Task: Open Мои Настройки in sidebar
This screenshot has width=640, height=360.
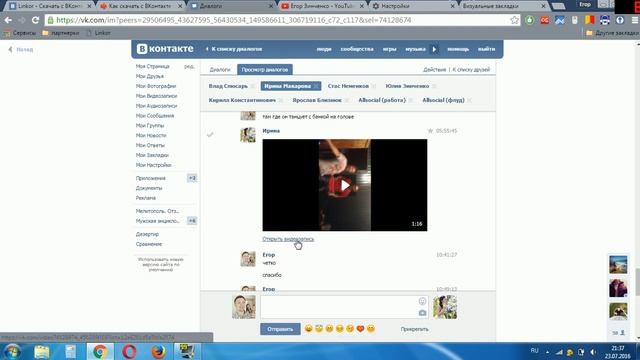Action: click(x=153, y=165)
